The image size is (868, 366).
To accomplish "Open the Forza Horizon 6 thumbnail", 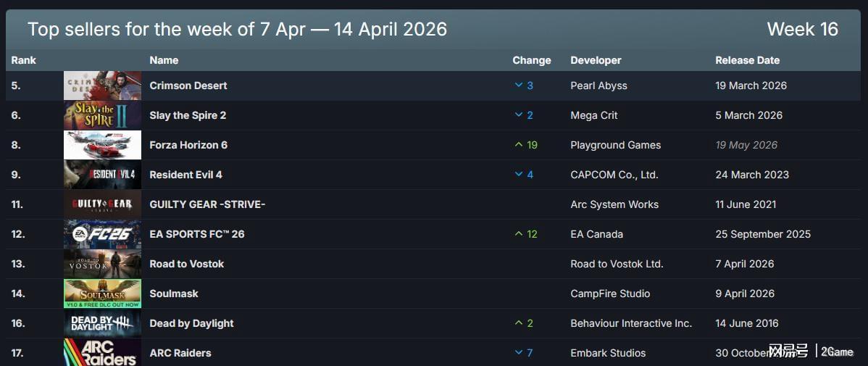I will [x=102, y=145].
